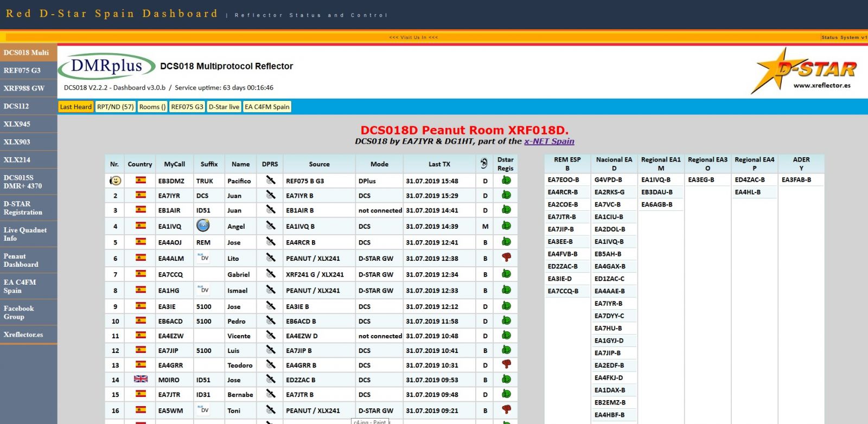
Task: Follow the x-NET Spain hyperlink
Action: tap(549, 141)
